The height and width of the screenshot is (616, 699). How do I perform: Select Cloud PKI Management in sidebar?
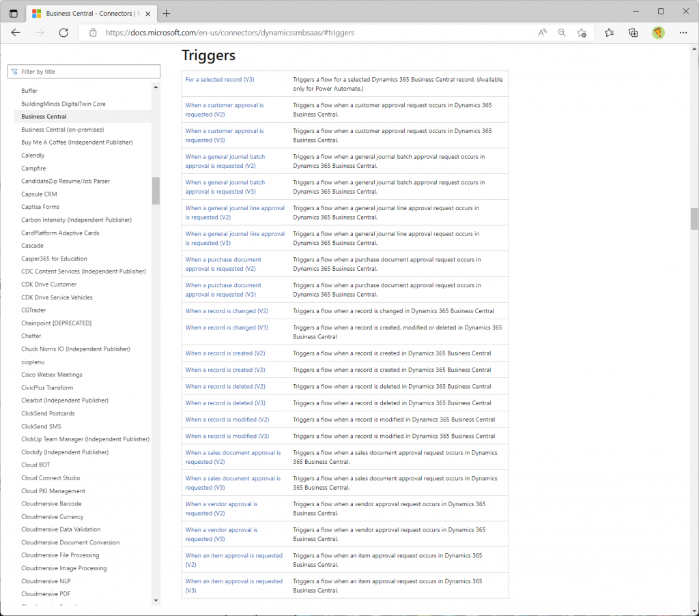click(53, 491)
